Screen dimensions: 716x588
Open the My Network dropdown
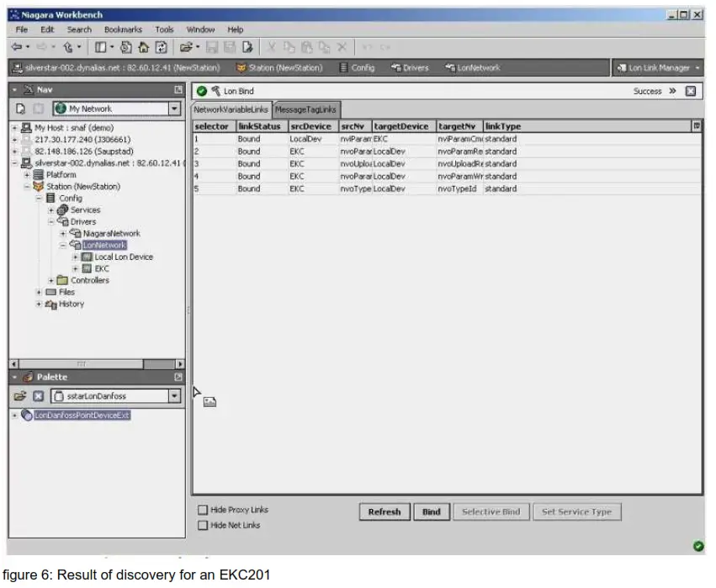174,109
